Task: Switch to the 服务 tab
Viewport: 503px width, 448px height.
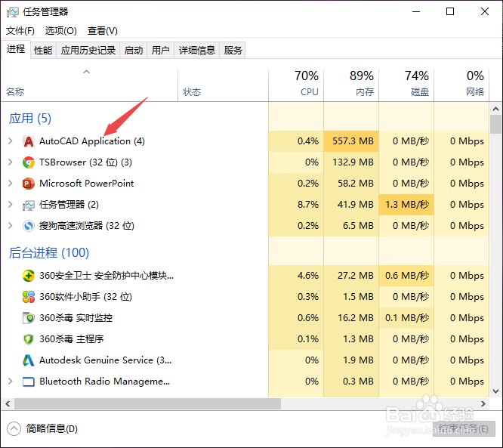Action: [233, 51]
